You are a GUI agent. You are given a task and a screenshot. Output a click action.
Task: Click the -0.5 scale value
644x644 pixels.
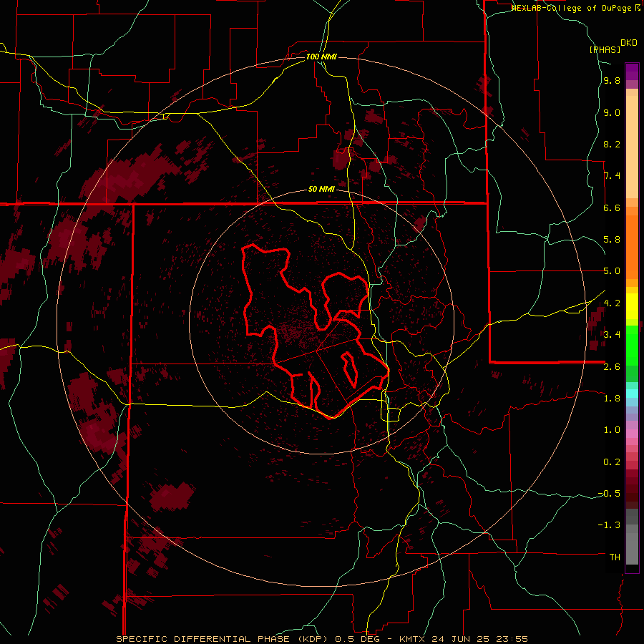609,494
